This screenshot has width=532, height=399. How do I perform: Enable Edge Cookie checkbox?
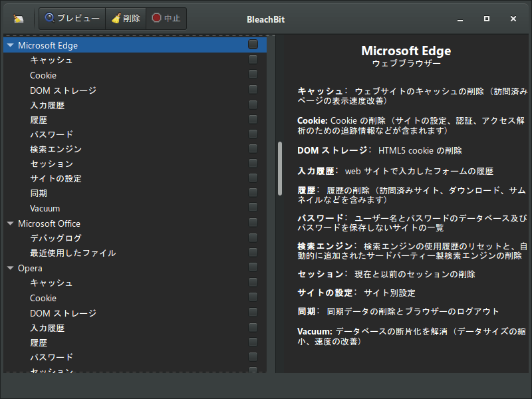tap(253, 74)
